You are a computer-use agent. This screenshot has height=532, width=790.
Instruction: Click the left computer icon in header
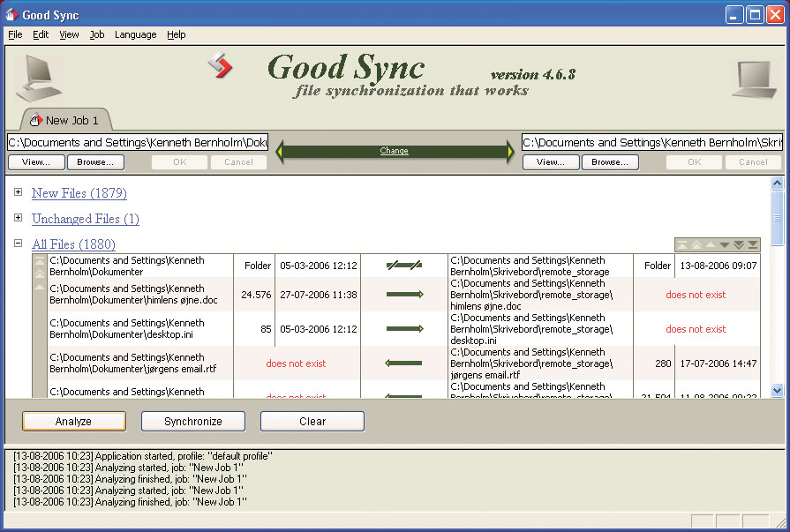38,79
